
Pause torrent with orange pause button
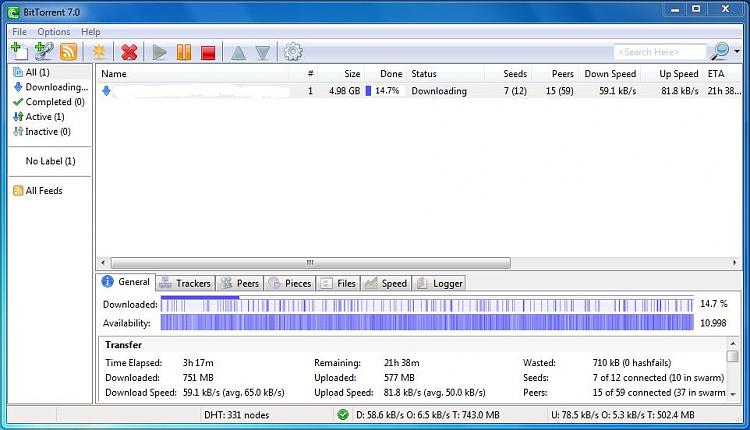click(x=184, y=52)
